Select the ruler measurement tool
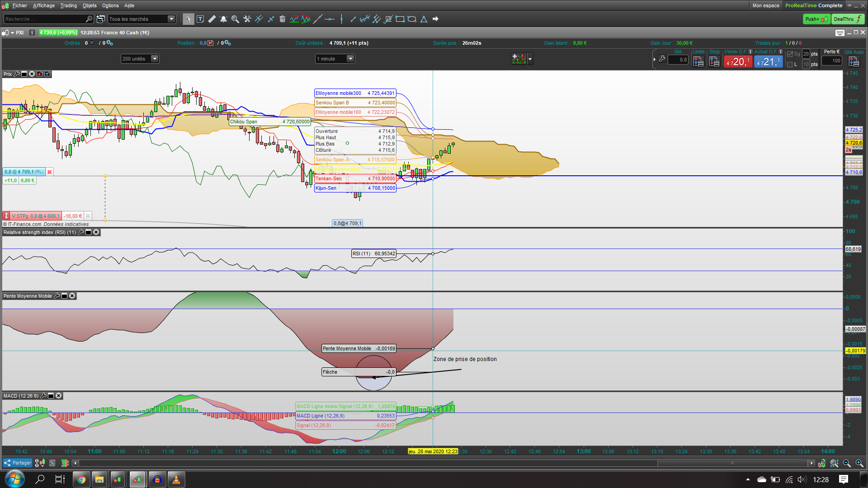The width and height of the screenshot is (868, 488). coord(212,19)
